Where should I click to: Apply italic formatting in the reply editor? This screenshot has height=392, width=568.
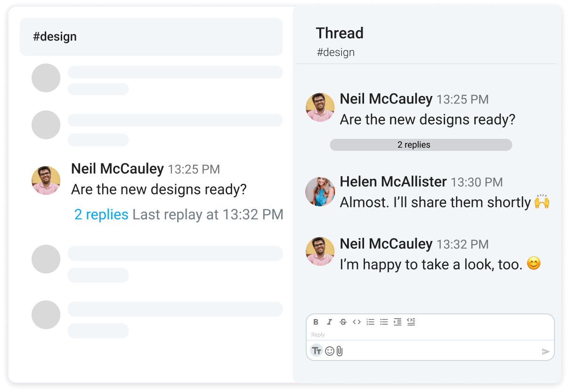[x=330, y=322]
